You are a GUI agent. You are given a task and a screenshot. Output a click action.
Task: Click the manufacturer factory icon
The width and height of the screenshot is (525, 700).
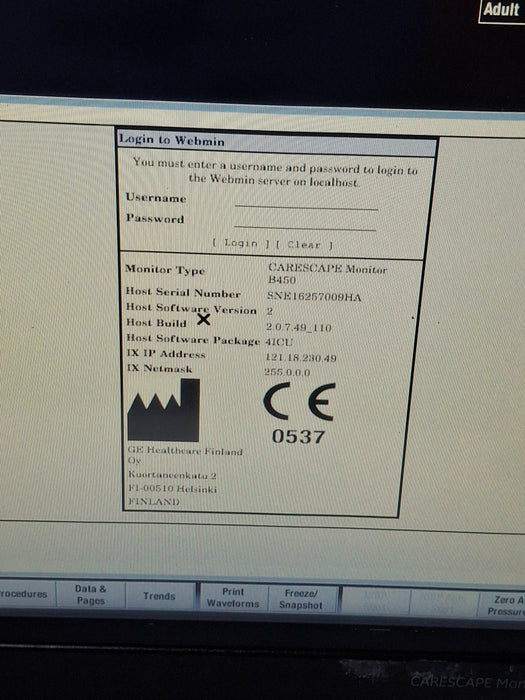163,410
